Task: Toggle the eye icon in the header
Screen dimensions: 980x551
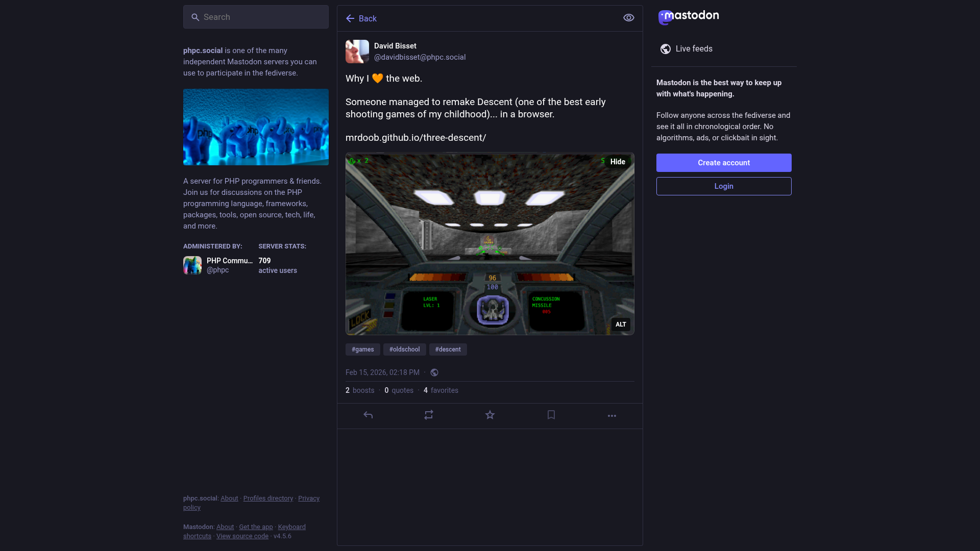Action: (629, 18)
